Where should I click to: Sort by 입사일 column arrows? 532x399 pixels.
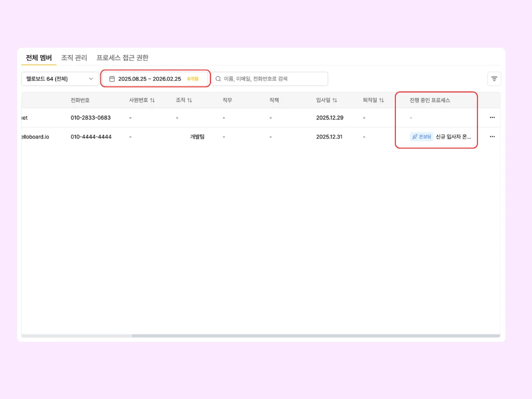pyautogui.click(x=335, y=100)
